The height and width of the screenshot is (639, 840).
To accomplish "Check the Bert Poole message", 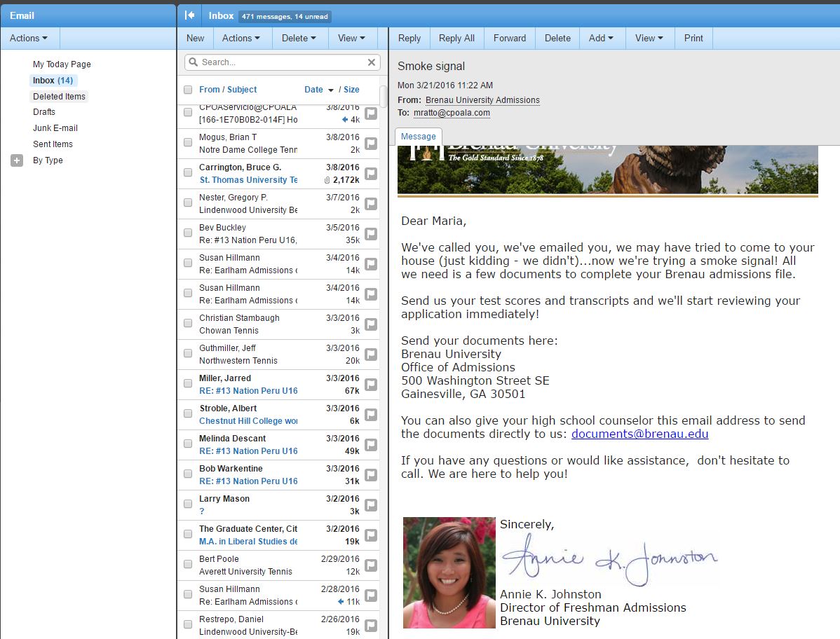I will (188, 564).
